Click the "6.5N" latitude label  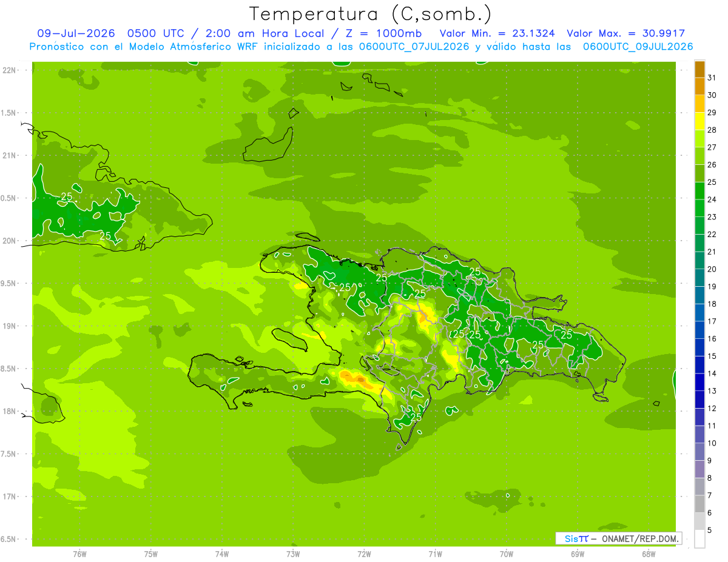(x=8, y=539)
